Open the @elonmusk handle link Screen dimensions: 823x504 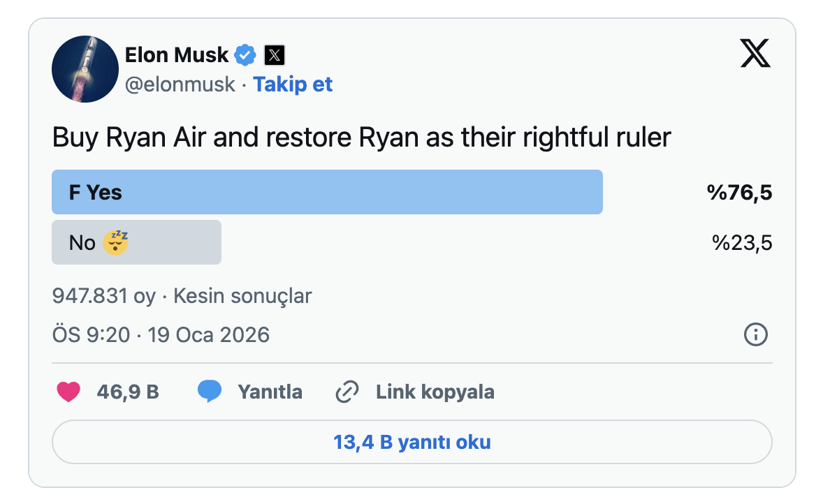(x=180, y=84)
